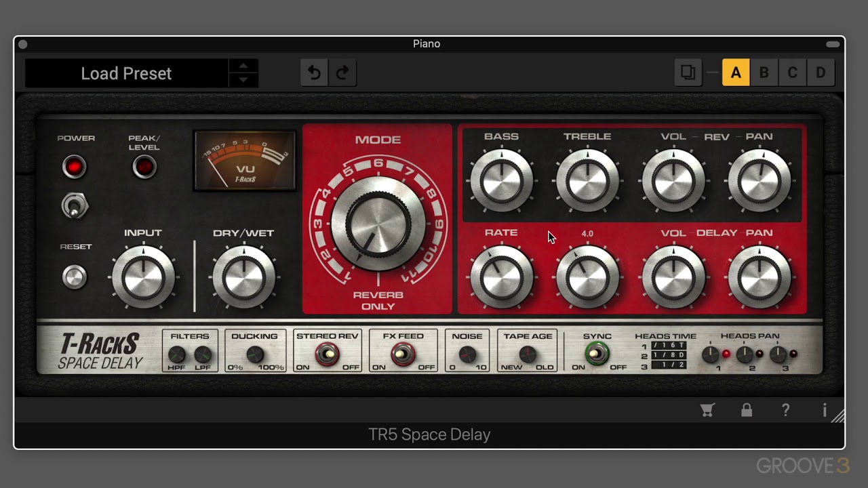Click the knob labeled 4.0
Viewport: 868px width, 488px height.
(587, 277)
